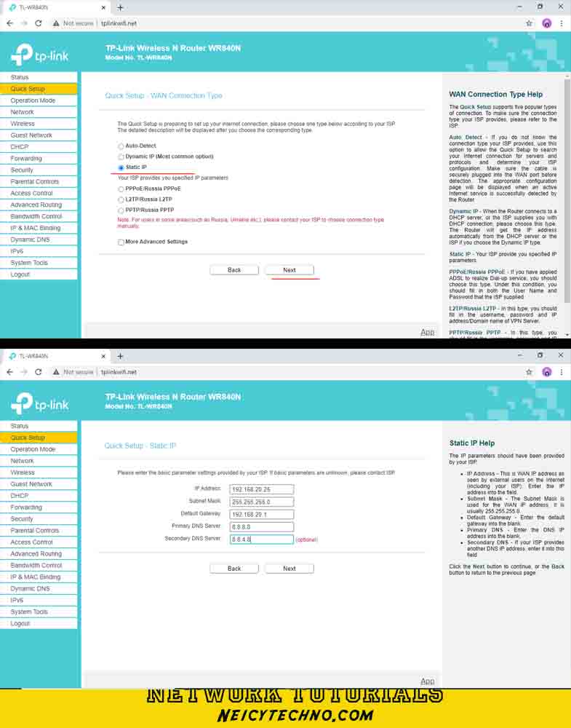Open Guest Network menu on WAN Connection Type page
Viewport: 571px width, 728px height.
[x=39, y=135]
